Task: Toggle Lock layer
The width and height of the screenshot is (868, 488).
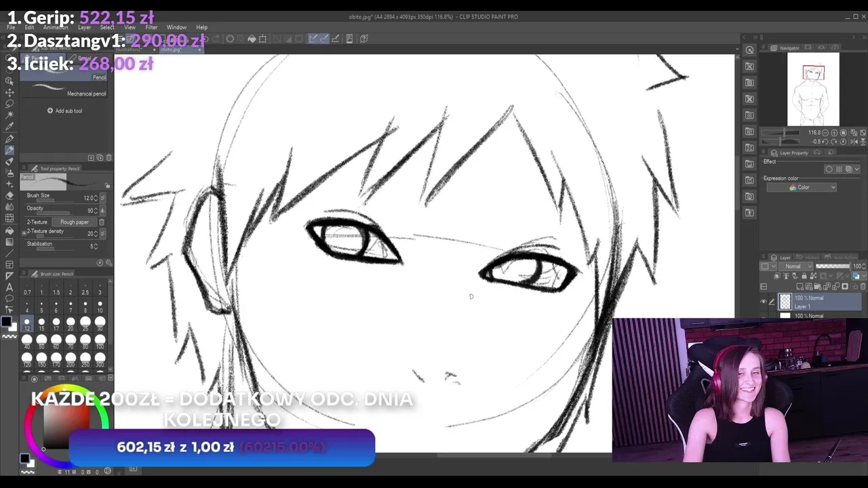Action: [x=804, y=276]
